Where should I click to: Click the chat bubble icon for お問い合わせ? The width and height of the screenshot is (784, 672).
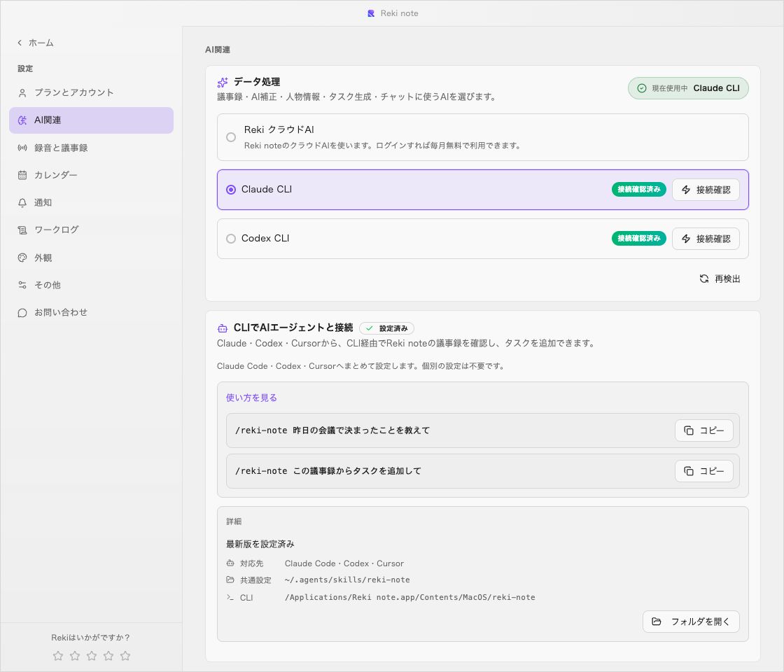[x=22, y=313]
